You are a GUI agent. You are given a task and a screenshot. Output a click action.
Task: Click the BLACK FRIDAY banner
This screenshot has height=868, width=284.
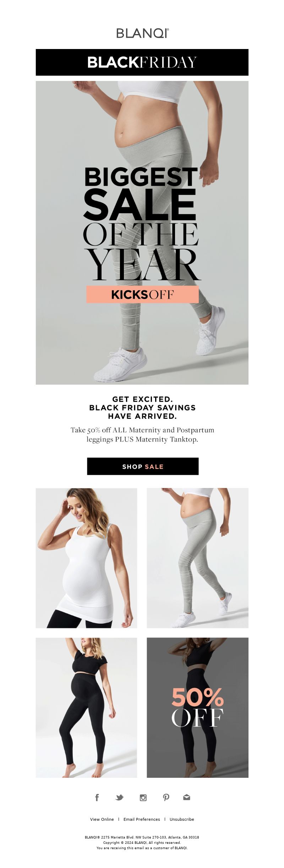point(142,62)
